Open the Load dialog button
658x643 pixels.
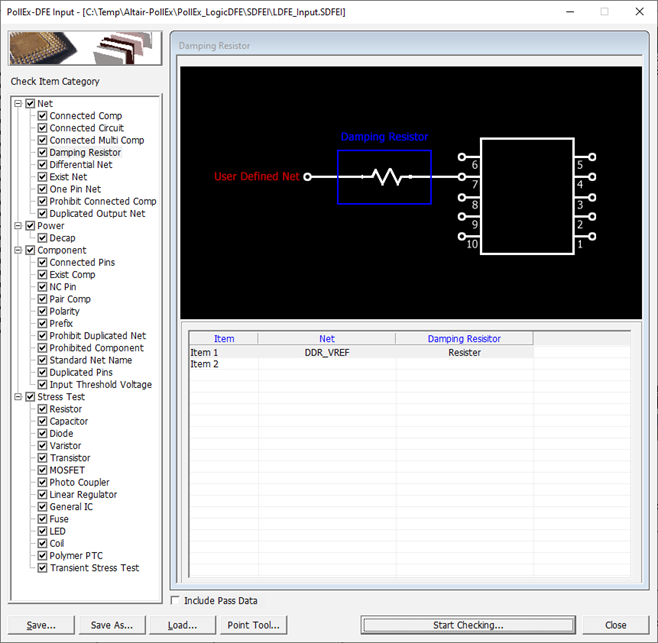click(x=181, y=625)
